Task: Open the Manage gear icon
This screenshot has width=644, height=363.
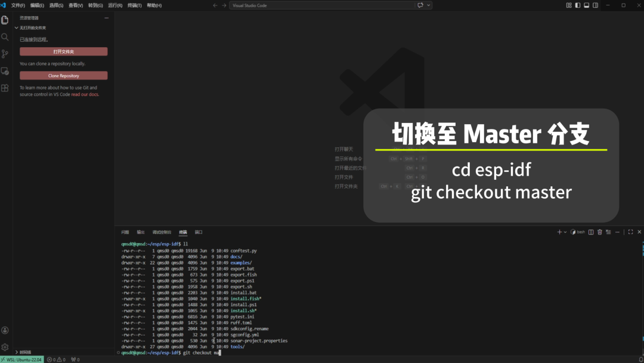Action: [x=5, y=347]
